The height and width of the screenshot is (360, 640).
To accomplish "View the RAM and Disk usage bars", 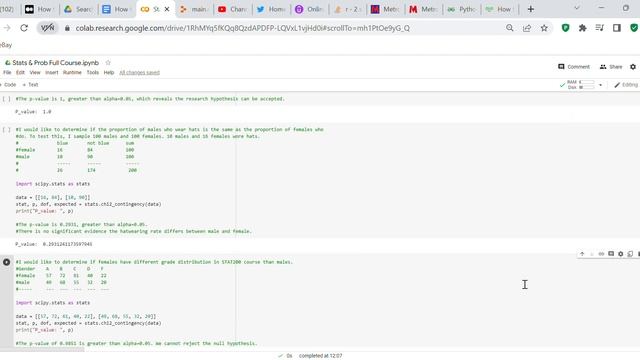I will 581,85.
